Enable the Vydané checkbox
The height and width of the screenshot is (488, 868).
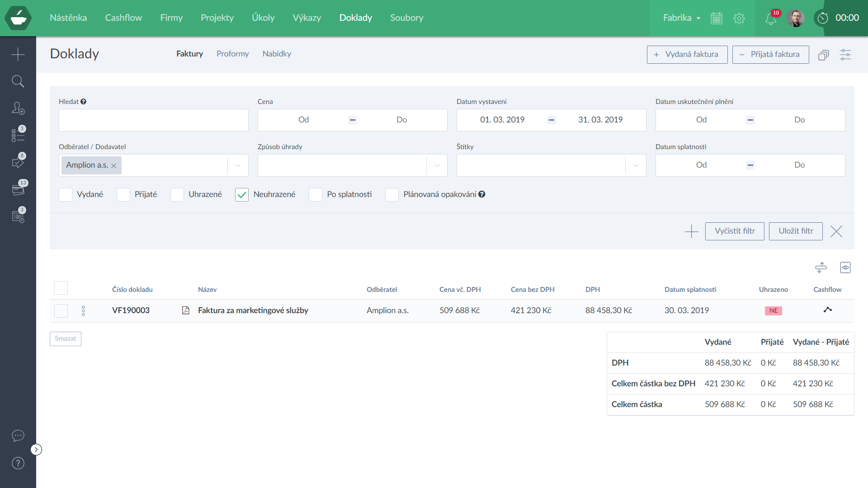coord(66,195)
